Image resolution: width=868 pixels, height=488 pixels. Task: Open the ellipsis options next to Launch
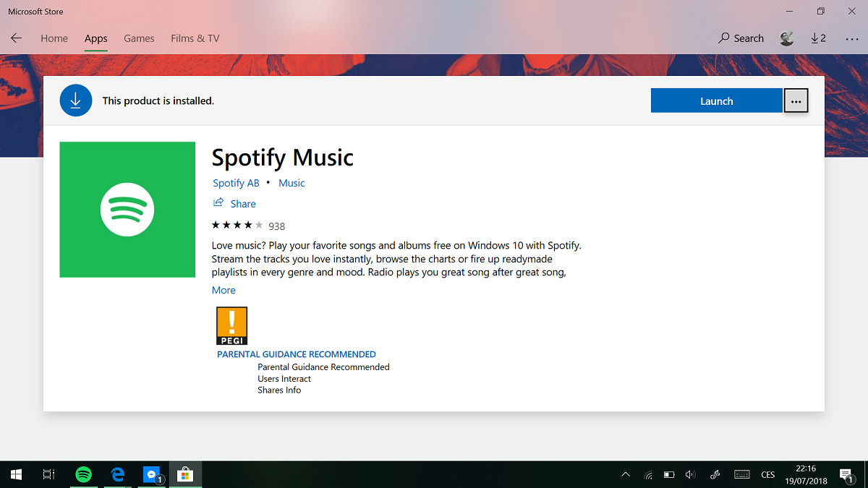tap(796, 100)
